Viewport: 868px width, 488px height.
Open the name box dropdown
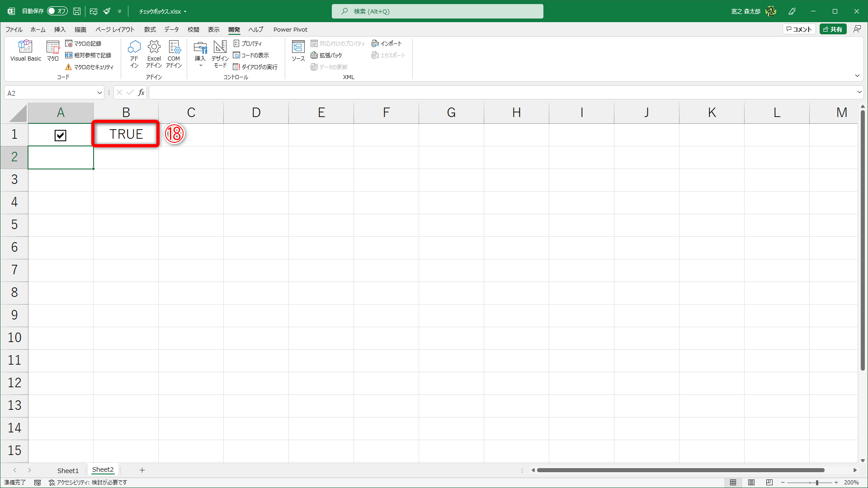click(x=99, y=93)
